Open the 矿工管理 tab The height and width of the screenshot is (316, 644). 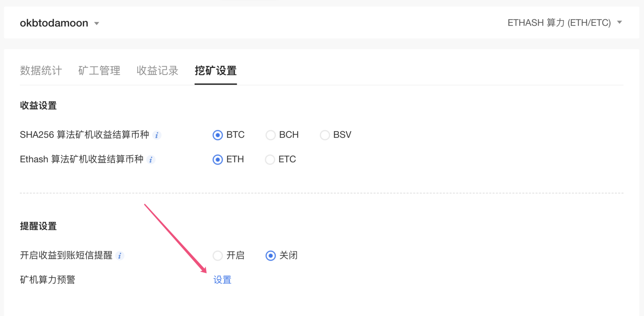pyautogui.click(x=99, y=71)
